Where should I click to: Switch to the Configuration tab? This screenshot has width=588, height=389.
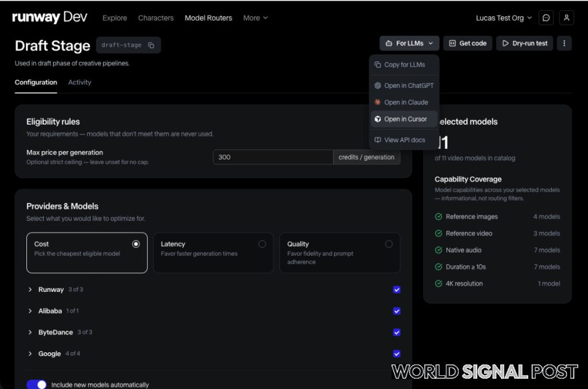(x=36, y=82)
